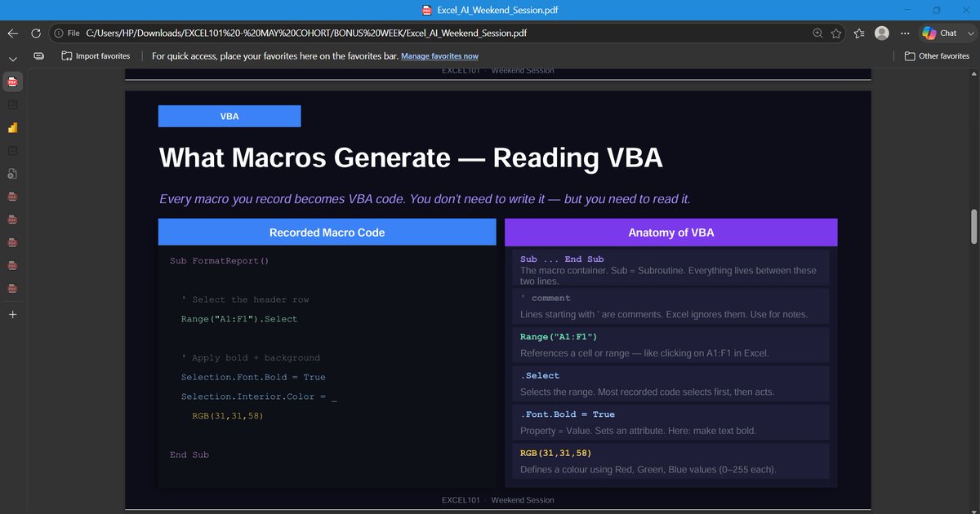Click RGB(31,31,58) in the Anatomy list
Viewport: 980px width, 514px height.
(555, 453)
